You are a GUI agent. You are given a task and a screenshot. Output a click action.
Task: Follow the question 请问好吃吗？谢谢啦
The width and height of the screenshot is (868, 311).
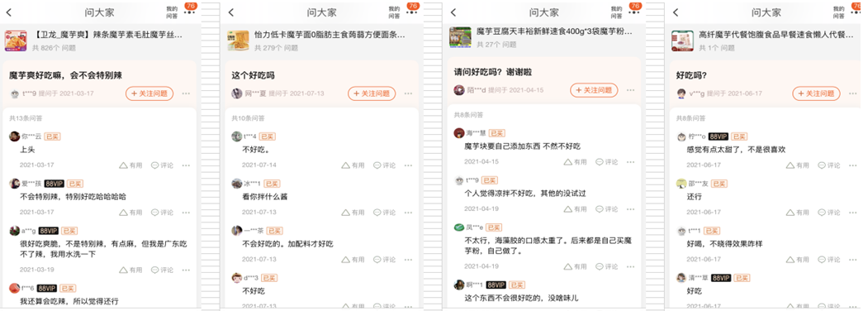[x=594, y=90]
